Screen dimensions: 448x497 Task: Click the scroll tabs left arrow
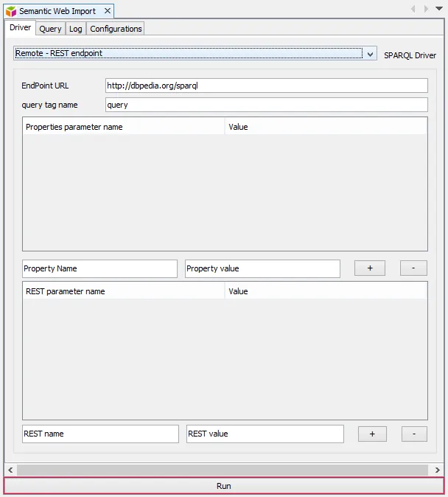click(413, 9)
